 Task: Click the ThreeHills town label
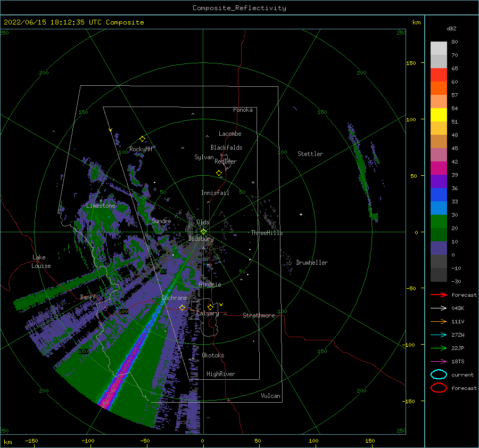(267, 233)
